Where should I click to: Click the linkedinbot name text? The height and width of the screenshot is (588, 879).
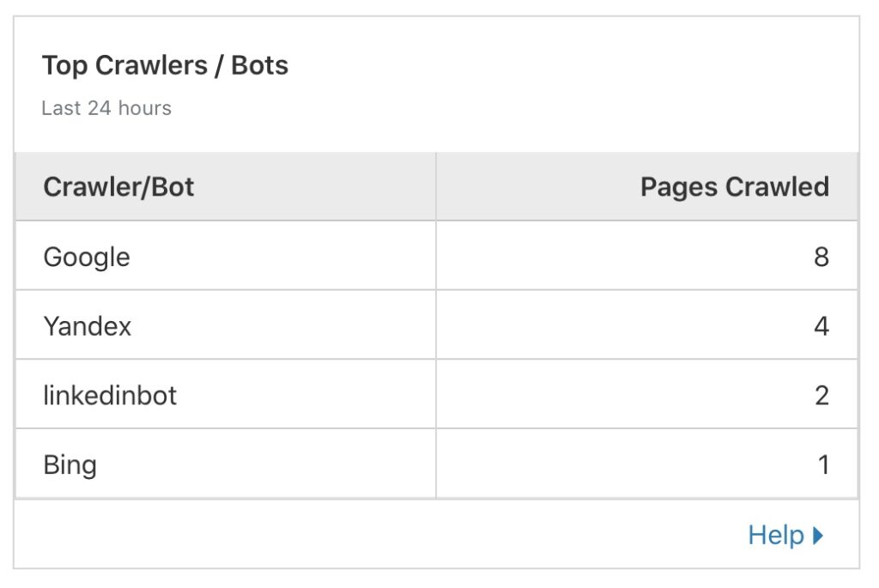[x=110, y=395]
